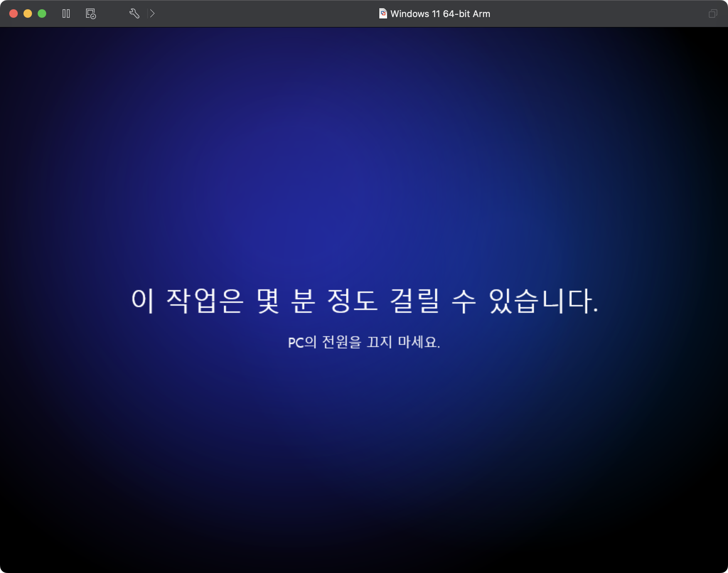The width and height of the screenshot is (728, 573).
Task: Open the snapshots manager icon
Action: pos(91,14)
